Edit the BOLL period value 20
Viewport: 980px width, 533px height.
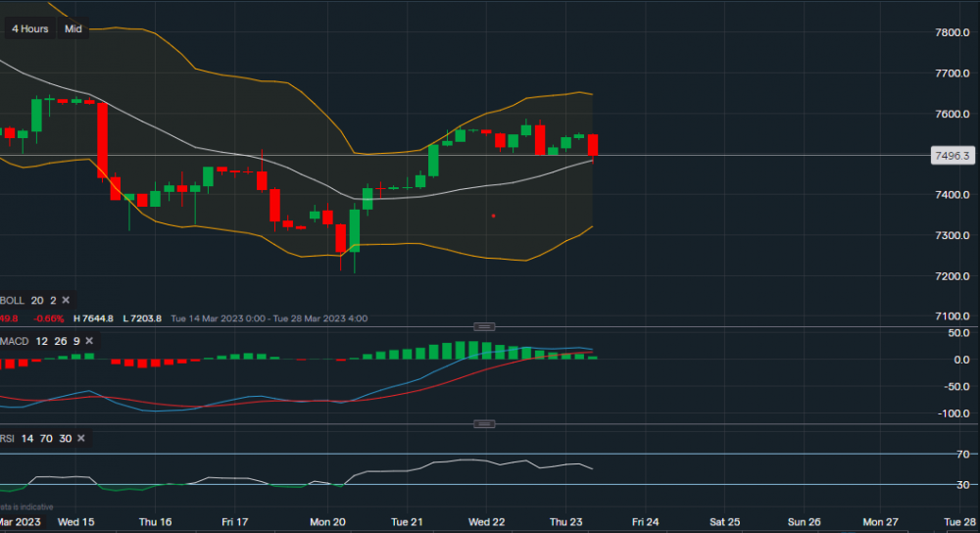point(35,300)
